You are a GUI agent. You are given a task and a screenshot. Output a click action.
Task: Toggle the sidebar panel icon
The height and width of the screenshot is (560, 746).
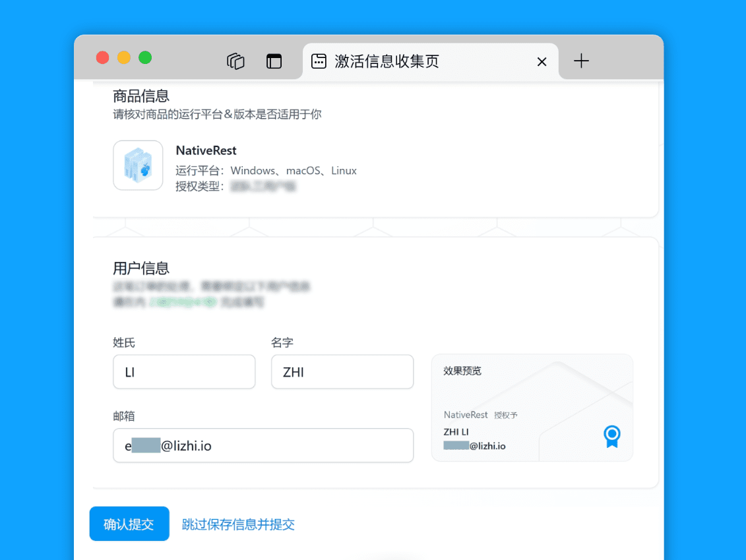pyautogui.click(x=274, y=61)
